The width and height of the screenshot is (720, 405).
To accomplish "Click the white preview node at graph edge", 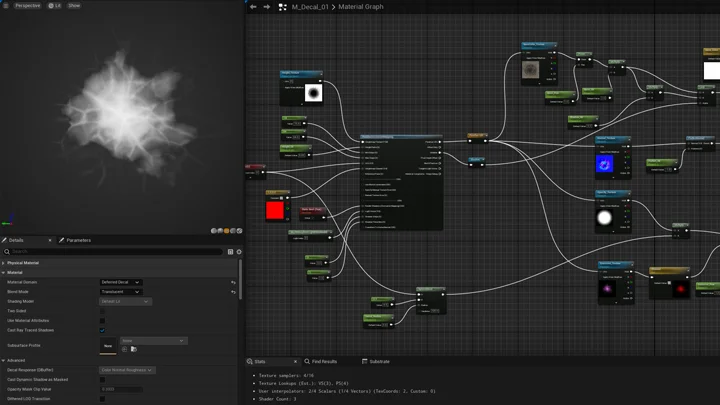I will pos(712,71).
